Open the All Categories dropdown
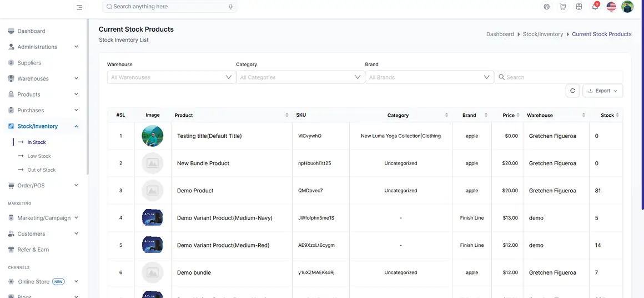Viewport: 644px width, 298px height. tap(300, 77)
